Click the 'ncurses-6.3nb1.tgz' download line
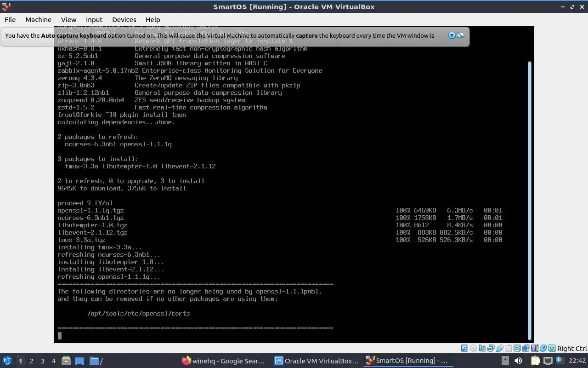 click(280, 218)
